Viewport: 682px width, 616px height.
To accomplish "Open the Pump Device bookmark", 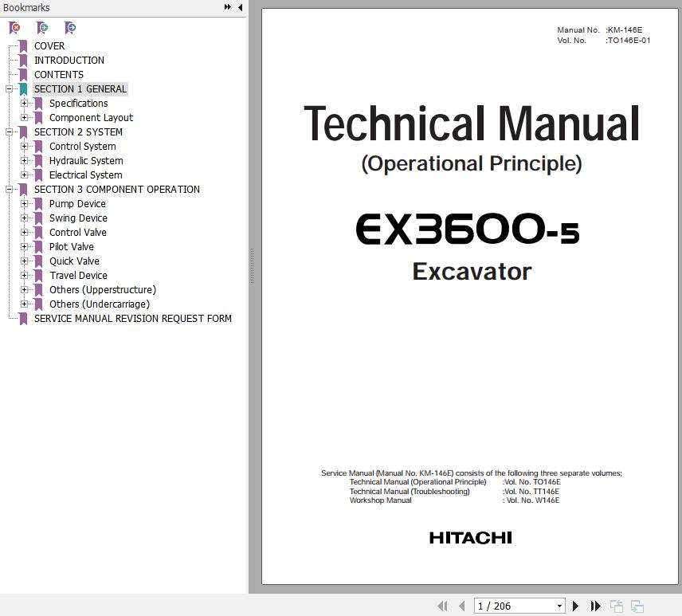I will (77, 204).
